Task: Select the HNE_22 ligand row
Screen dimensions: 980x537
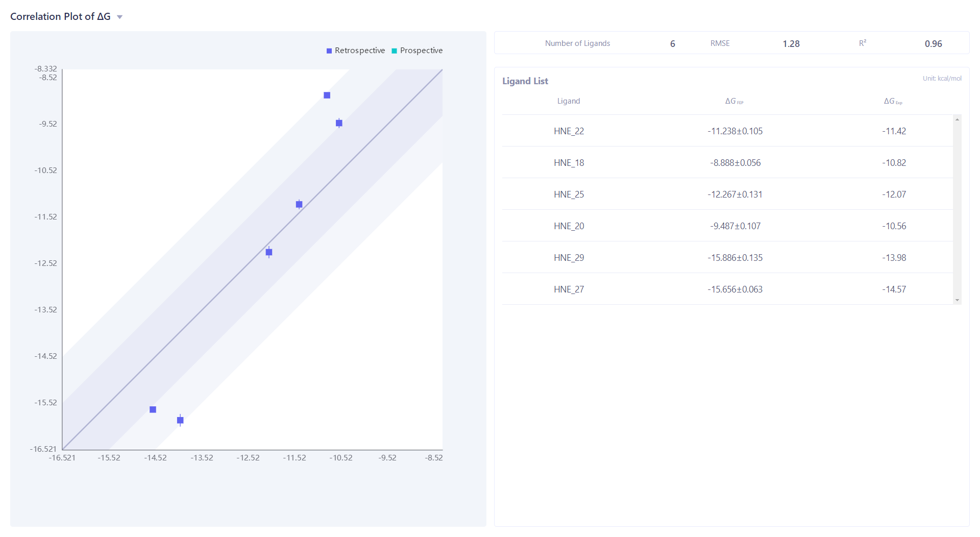Action: 569,131
